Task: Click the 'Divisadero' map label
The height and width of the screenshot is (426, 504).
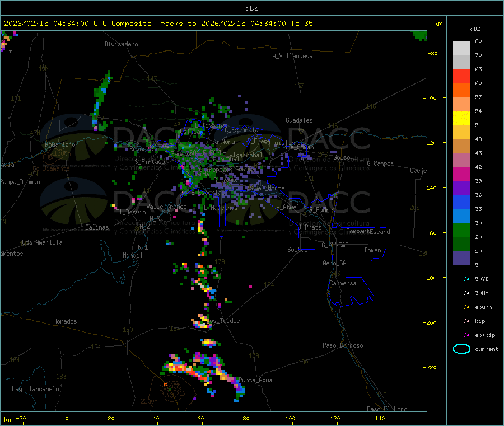Action: pos(121,44)
